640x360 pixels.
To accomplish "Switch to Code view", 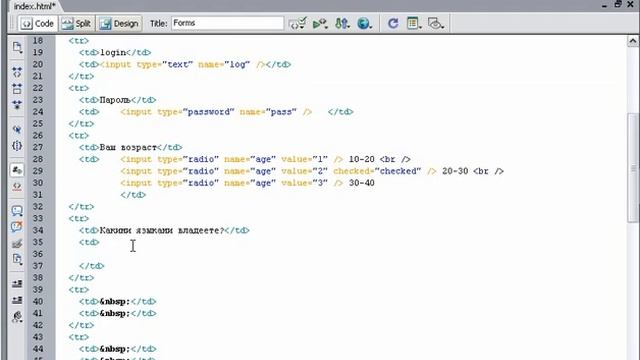I will pos(38,24).
